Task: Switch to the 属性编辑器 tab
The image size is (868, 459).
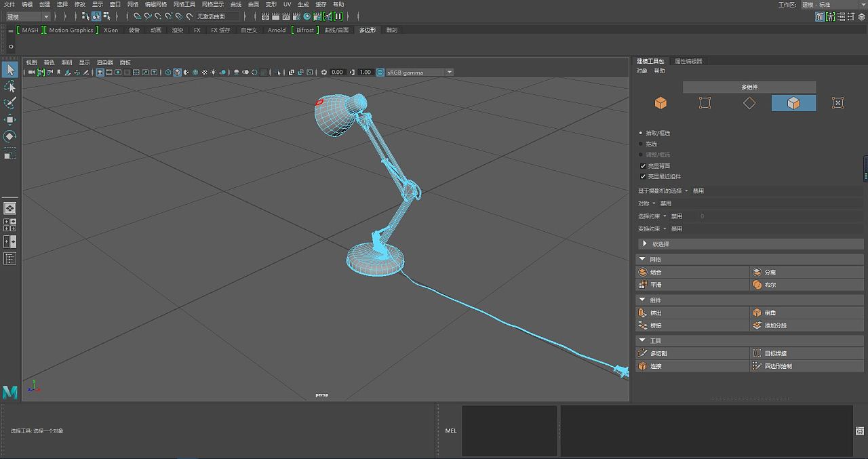Action: (x=688, y=61)
